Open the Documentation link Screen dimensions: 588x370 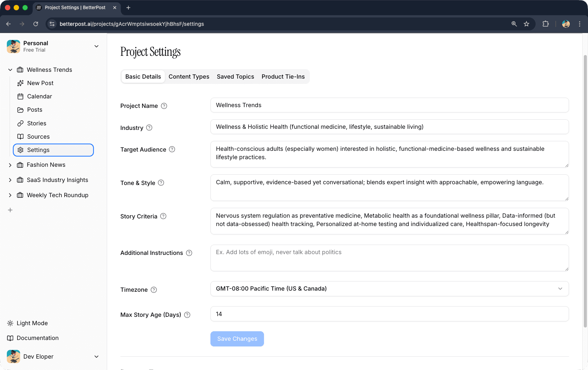coord(37,338)
